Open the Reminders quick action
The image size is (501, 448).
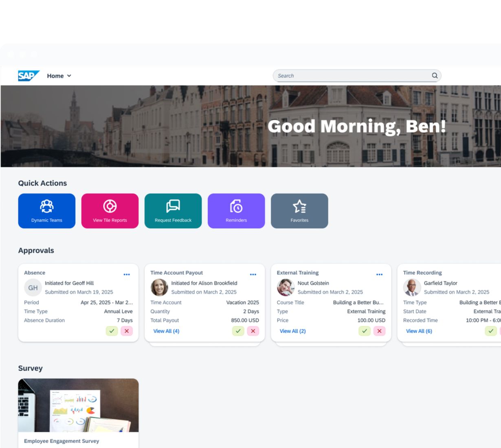click(236, 211)
